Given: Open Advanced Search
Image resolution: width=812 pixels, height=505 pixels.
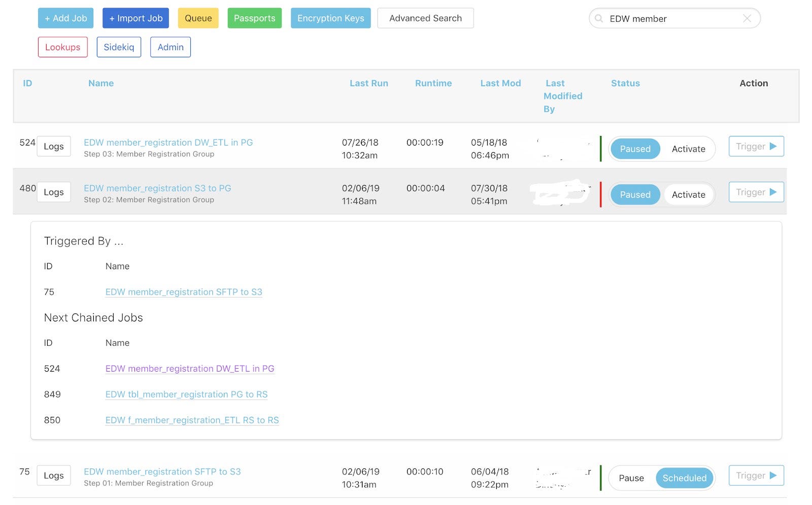Looking at the screenshot, I should pyautogui.click(x=426, y=18).
